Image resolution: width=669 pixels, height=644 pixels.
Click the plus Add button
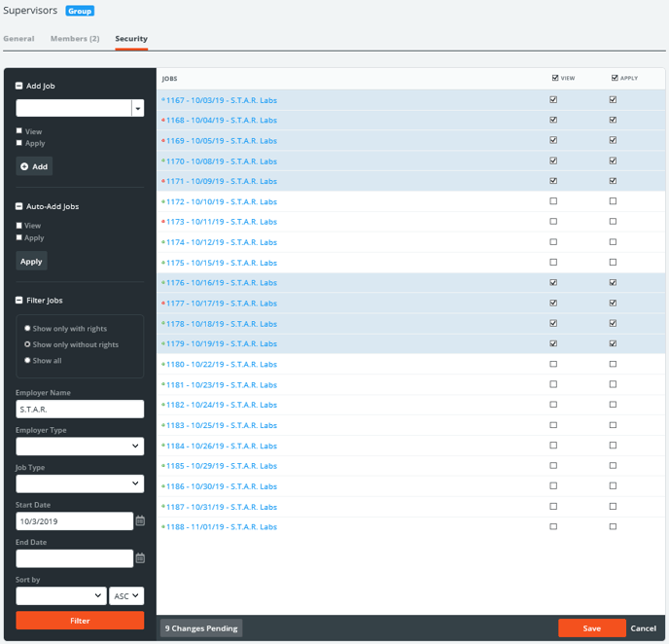pyautogui.click(x=34, y=166)
